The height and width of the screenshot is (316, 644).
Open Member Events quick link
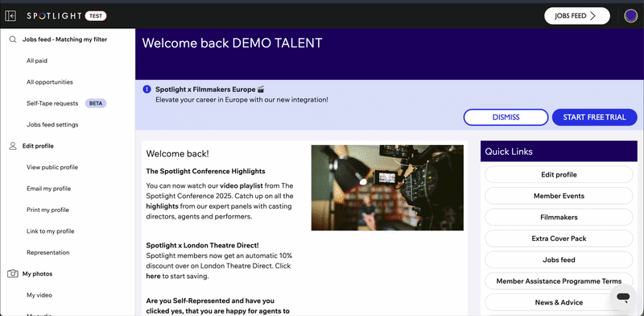coord(559,196)
